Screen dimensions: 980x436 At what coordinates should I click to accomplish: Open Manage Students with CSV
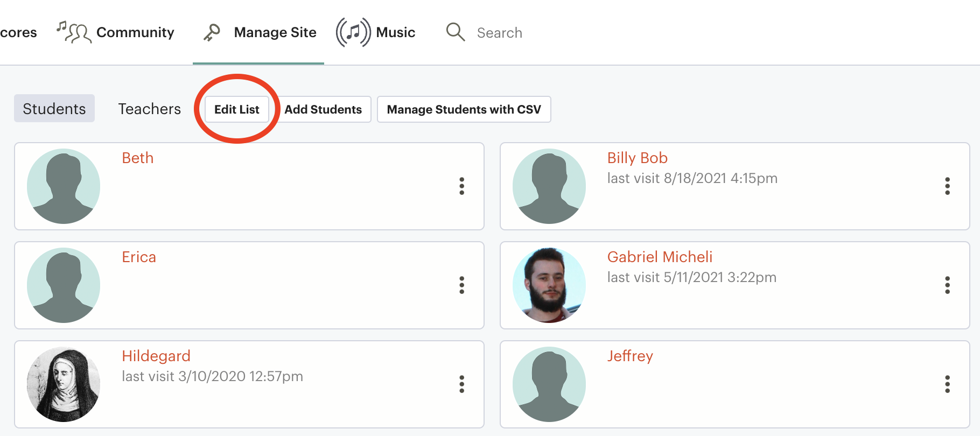click(x=464, y=109)
